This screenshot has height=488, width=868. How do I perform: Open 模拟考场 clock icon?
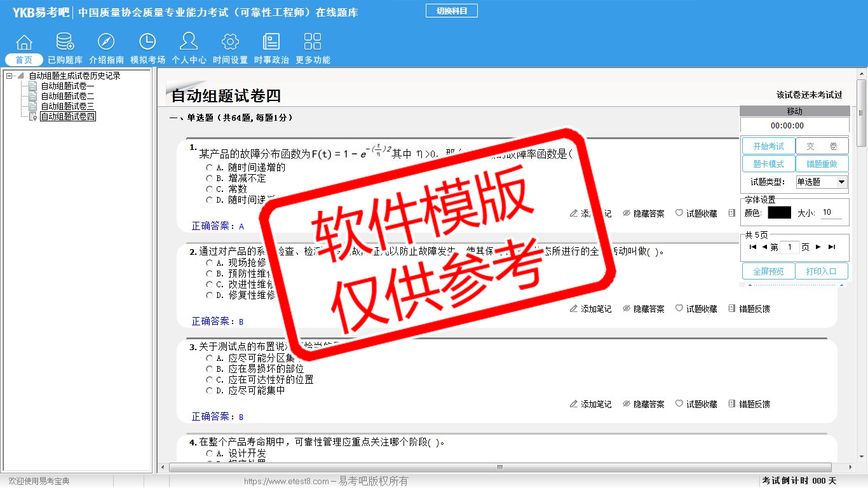tap(147, 42)
